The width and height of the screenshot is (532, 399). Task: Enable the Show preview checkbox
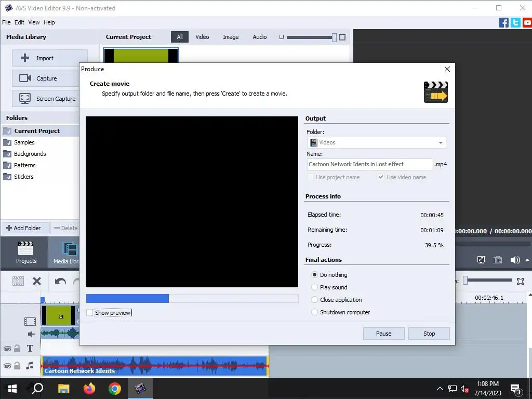89,312
